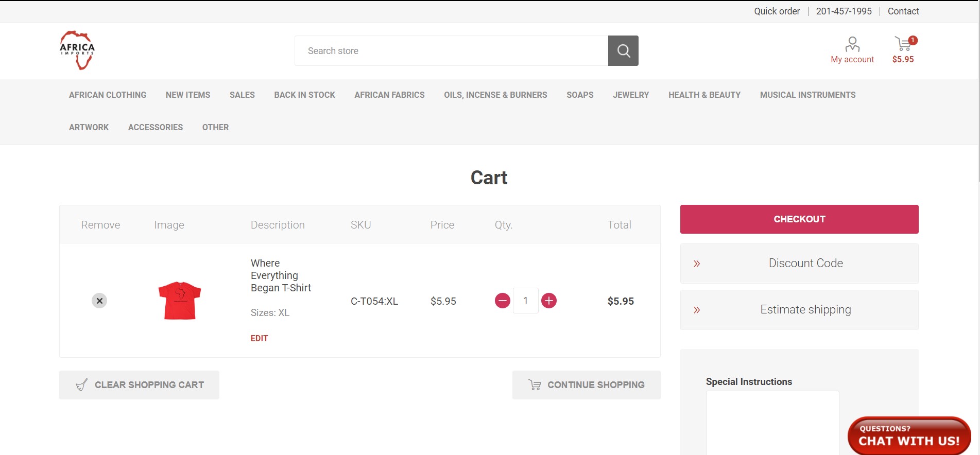The height and width of the screenshot is (455, 980).
Task: Open the African Clothing menu
Action: tap(108, 95)
